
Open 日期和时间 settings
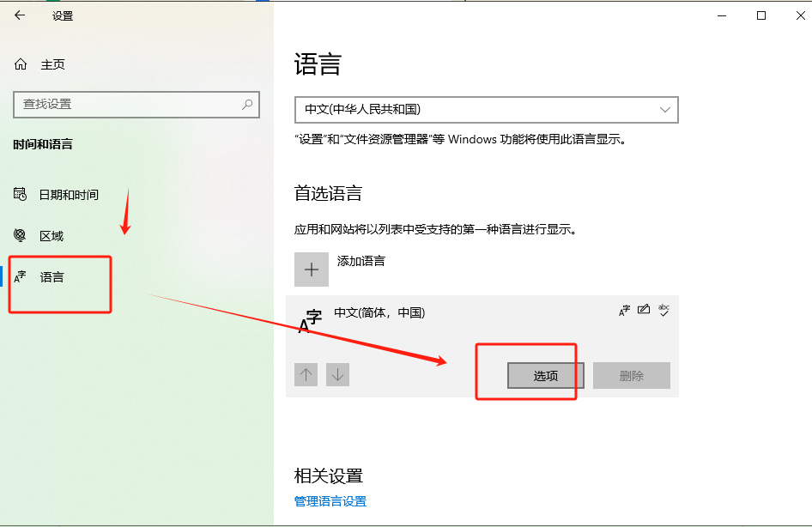(x=69, y=195)
